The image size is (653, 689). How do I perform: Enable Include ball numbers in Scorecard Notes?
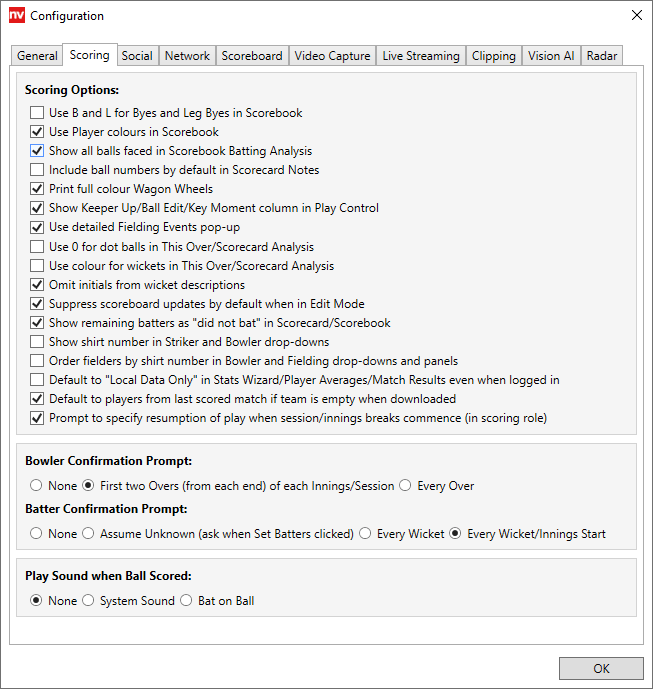37,170
